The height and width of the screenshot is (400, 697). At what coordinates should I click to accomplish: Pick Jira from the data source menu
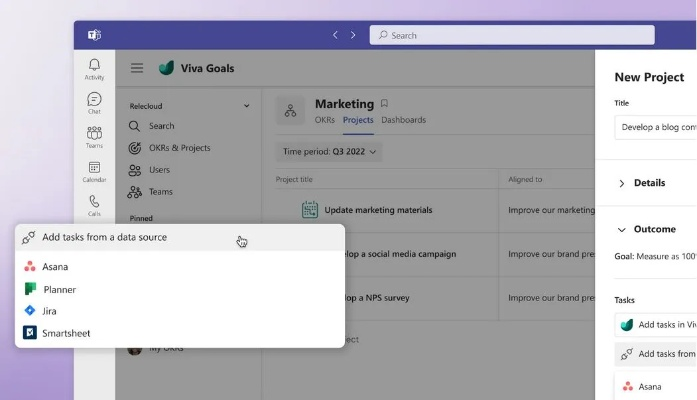[49, 311]
